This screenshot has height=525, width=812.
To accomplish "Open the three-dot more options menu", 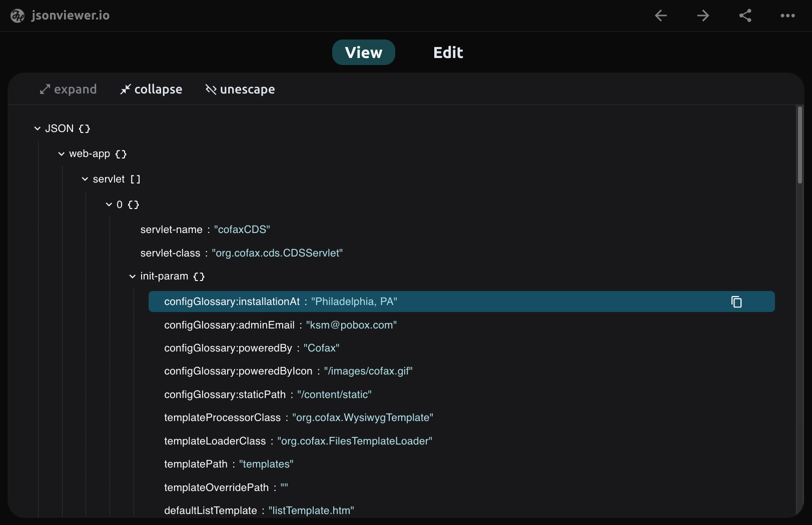I will pos(787,15).
